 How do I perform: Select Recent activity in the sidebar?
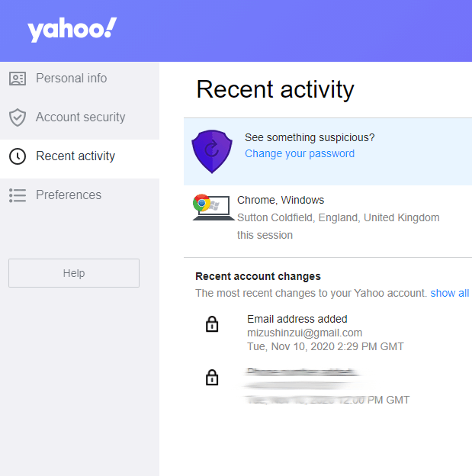[x=75, y=156]
